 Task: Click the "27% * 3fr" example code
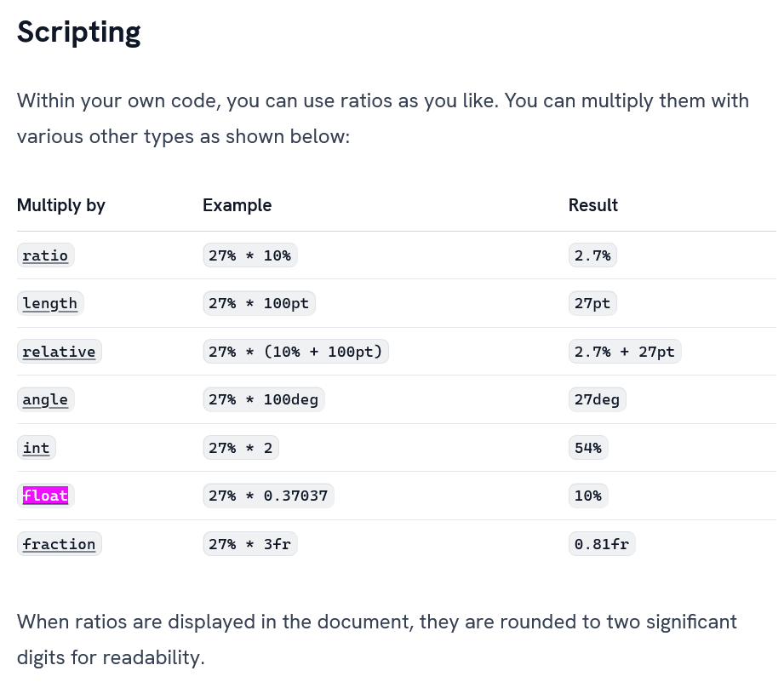(250, 544)
